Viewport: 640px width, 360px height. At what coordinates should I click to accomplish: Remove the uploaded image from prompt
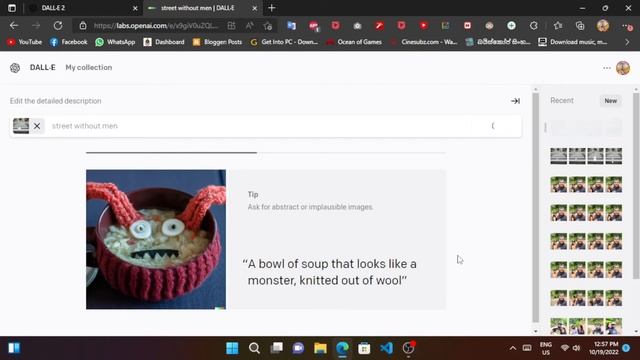37,126
